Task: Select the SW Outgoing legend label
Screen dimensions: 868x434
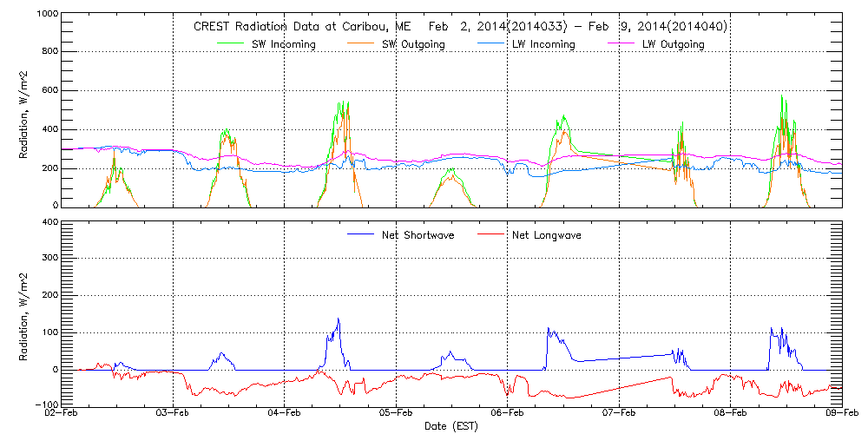Action: click(x=421, y=44)
